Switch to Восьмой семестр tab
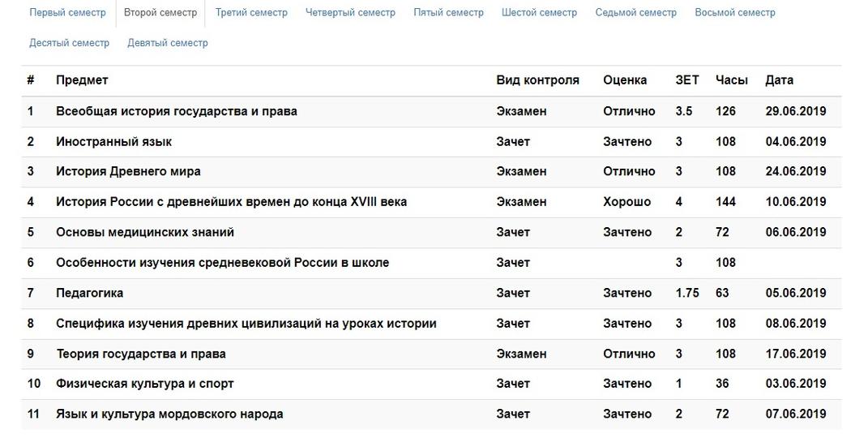This screenshot has width=868, height=447. tap(735, 12)
